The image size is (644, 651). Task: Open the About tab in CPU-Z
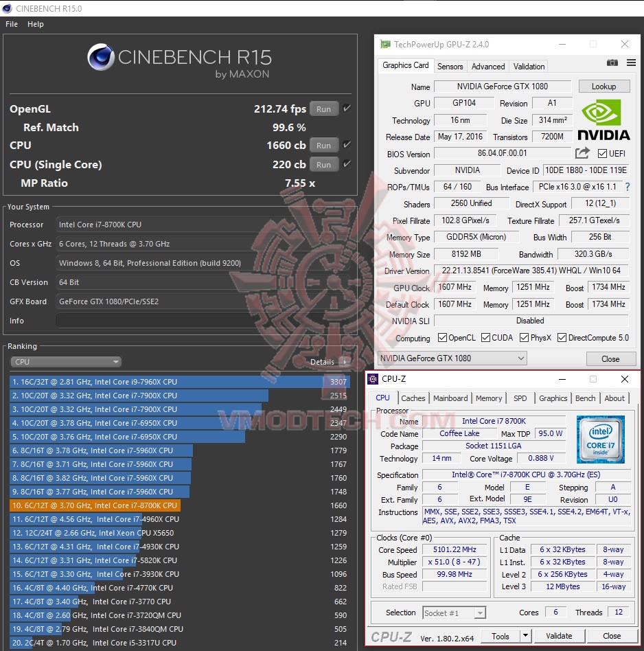[x=614, y=398]
